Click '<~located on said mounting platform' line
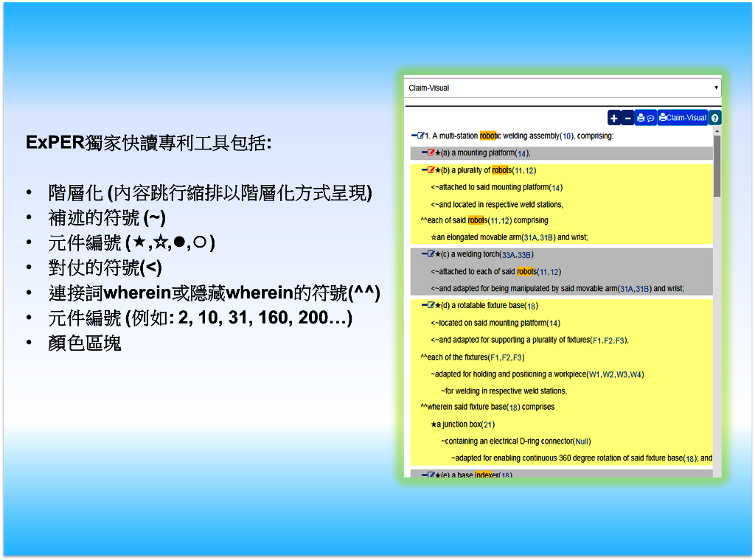This screenshot has height=560, width=755. tap(495, 323)
